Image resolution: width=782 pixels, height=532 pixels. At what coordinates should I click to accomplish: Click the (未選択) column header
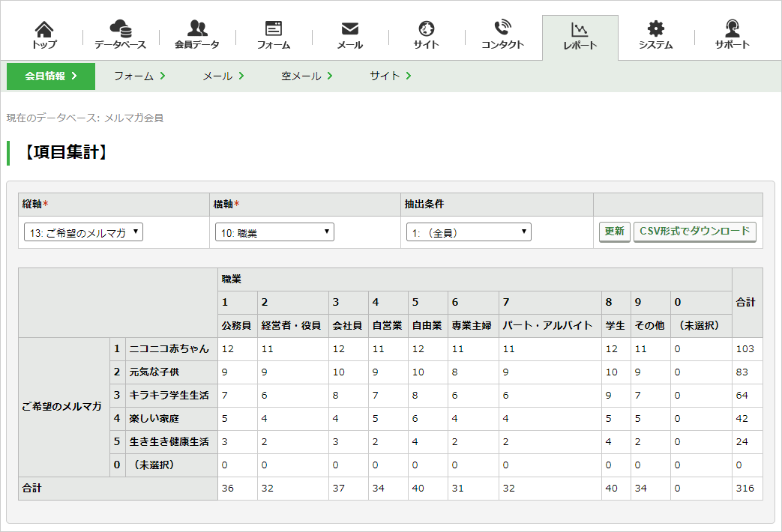pyautogui.click(x=701, y=326)
